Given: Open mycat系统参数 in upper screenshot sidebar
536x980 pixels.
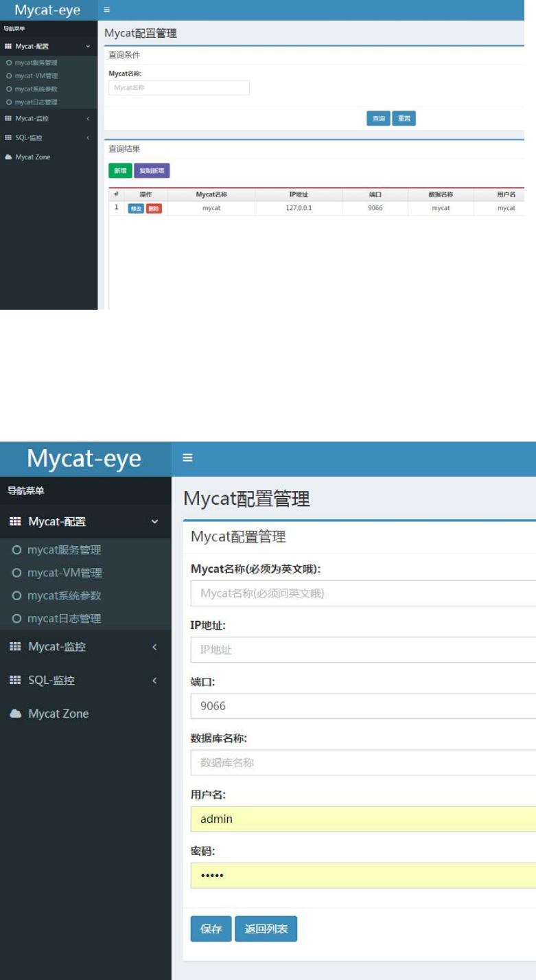Looking at the screenshot, I should pyautogui.click(x=36, y=89).
